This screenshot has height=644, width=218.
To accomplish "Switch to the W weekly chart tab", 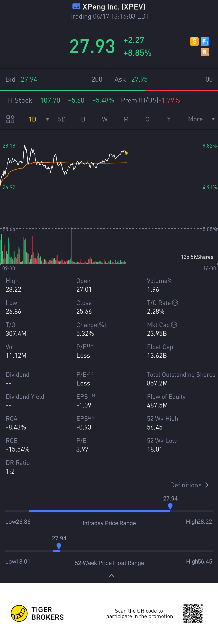I will pos(105,119).
